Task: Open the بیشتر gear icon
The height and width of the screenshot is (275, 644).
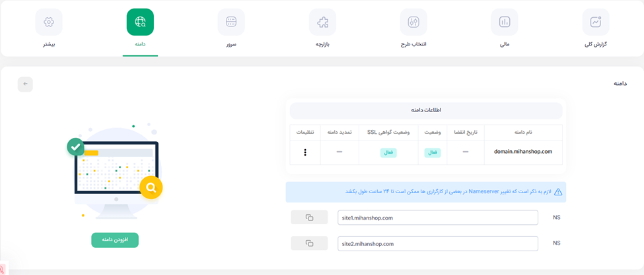Action: coord(49,22)
